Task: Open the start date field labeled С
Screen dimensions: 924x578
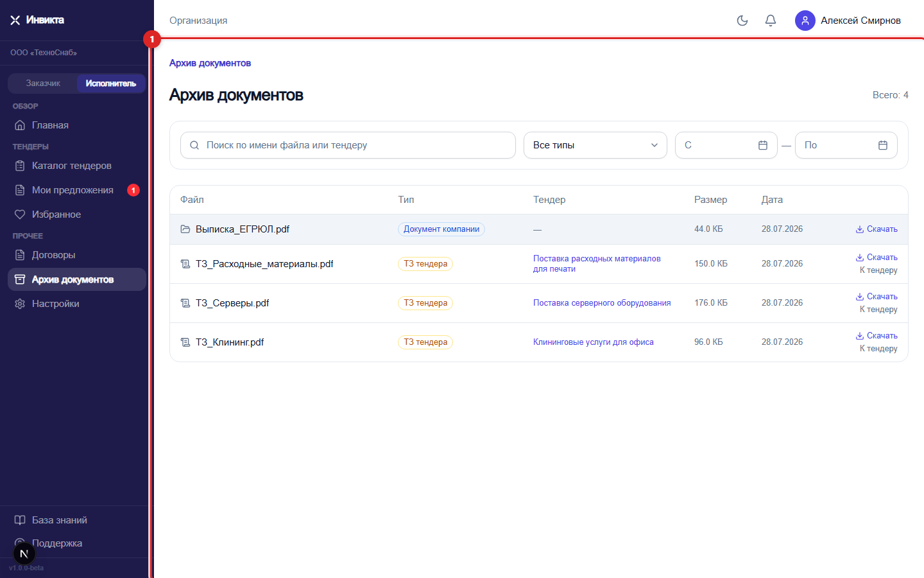Action: tap(726, 145)
